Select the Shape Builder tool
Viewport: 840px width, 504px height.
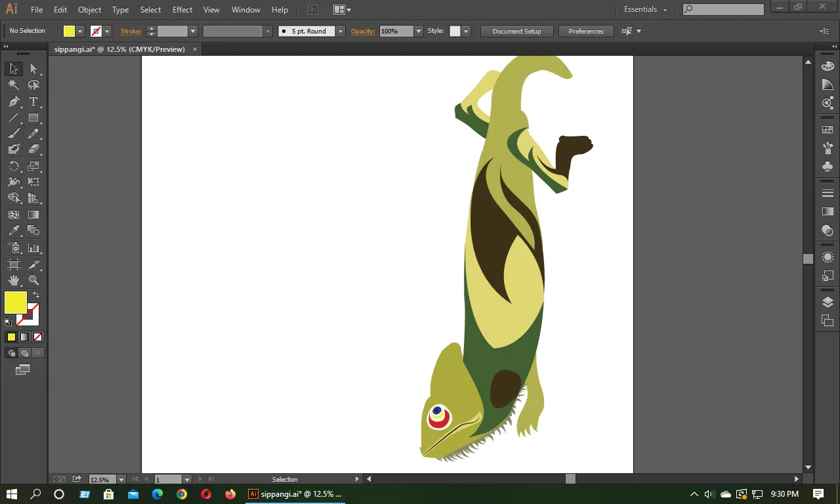[14, 198]
